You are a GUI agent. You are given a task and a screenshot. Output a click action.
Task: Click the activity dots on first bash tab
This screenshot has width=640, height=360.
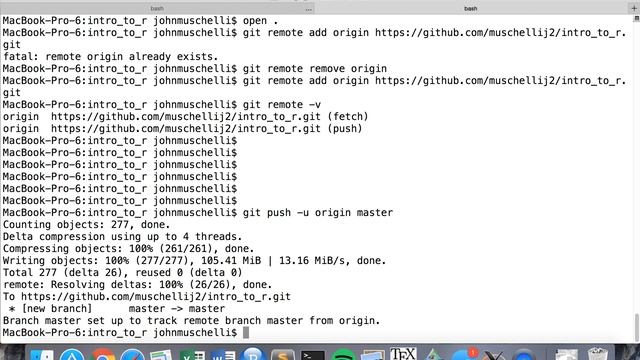point(309,9)
